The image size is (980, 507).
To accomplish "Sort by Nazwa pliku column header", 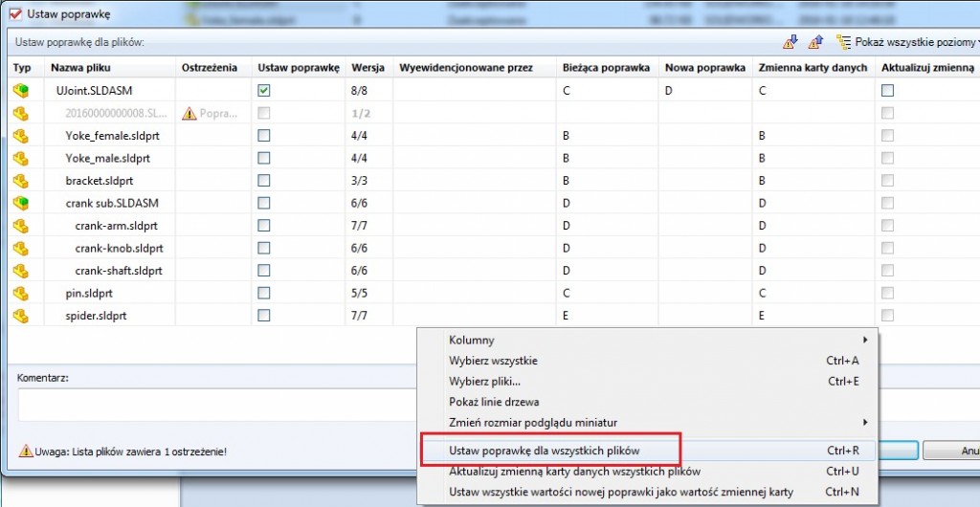I will 79,68.
